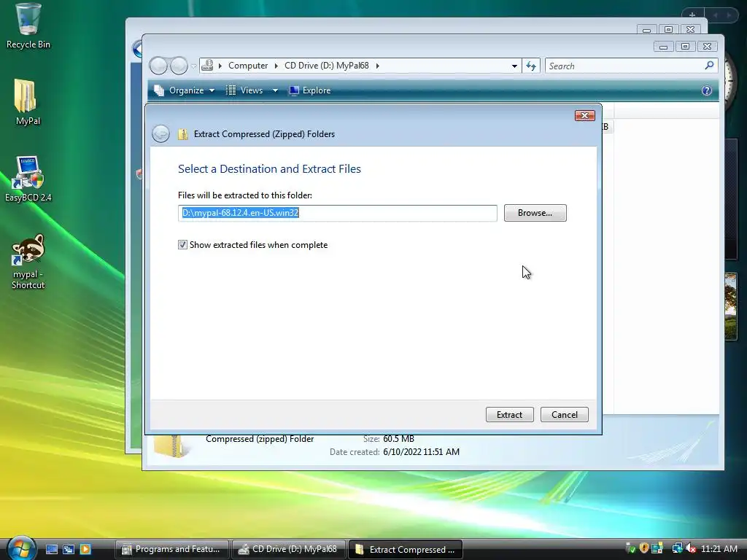Click Show Desktop in Quick Launch
The image size is (747, 560).
coord(52,549)
